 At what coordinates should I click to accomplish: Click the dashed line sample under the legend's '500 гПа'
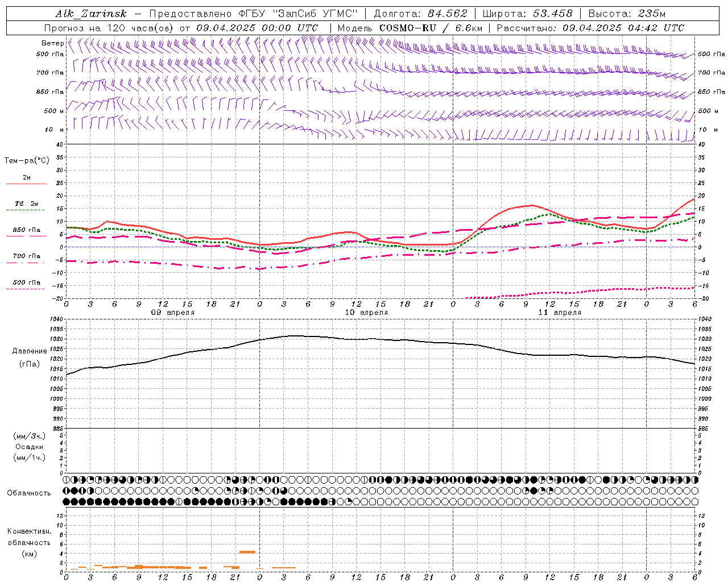click(x=26, y=289)
